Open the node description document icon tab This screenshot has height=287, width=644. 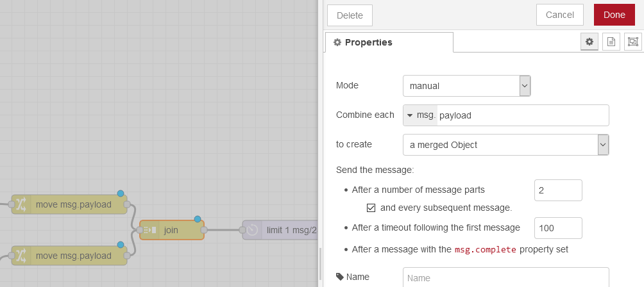611,42
